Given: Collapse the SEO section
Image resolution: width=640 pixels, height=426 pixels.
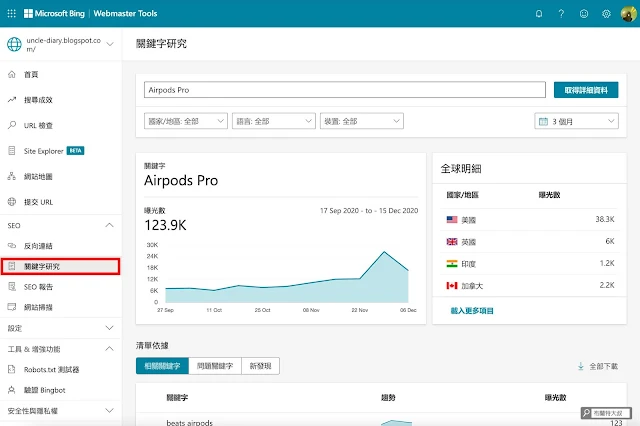Looking at the screenshot, I should coord(109,225).
